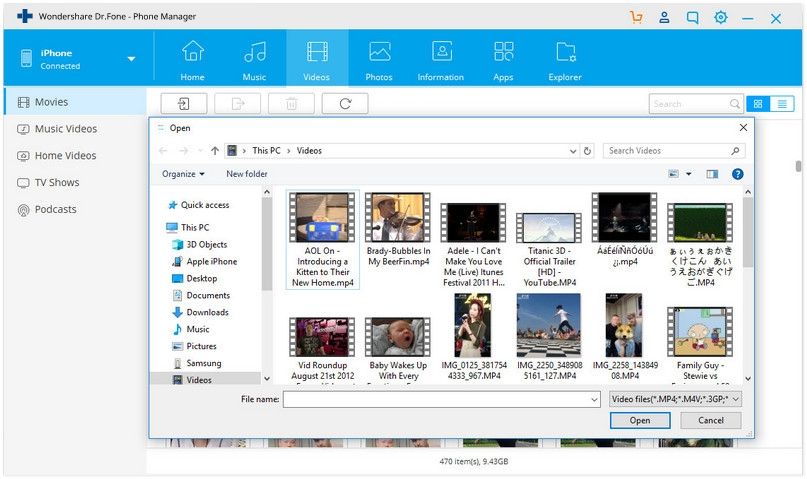Viewport: 807px width, 479px height.
Task: Switch to list view in Dr.Fone
Action: (782, 104)
